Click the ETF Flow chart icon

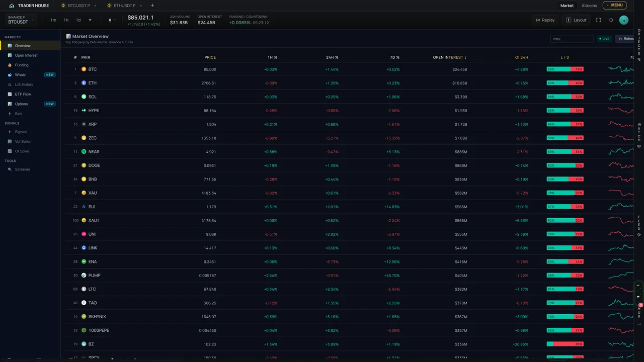[x=10, y=95]
